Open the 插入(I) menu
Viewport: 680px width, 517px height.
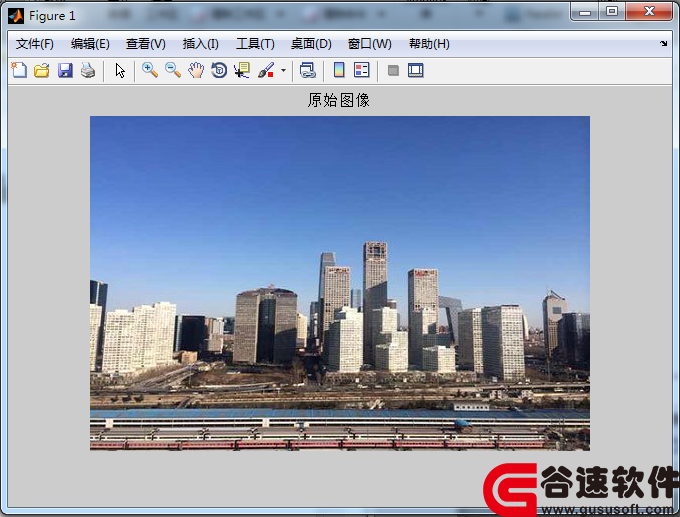coord(200,44)
